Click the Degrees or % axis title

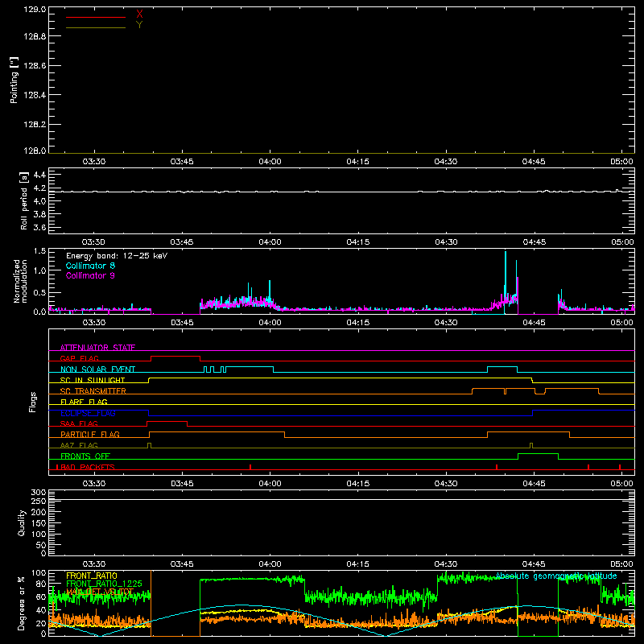pos(21,603)
